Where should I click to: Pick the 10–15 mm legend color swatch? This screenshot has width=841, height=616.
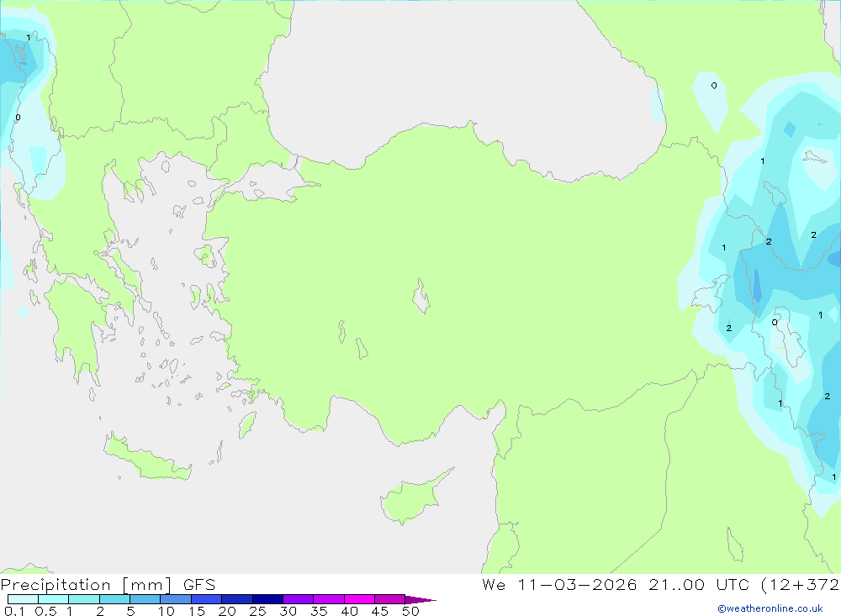tap(176, 599)
